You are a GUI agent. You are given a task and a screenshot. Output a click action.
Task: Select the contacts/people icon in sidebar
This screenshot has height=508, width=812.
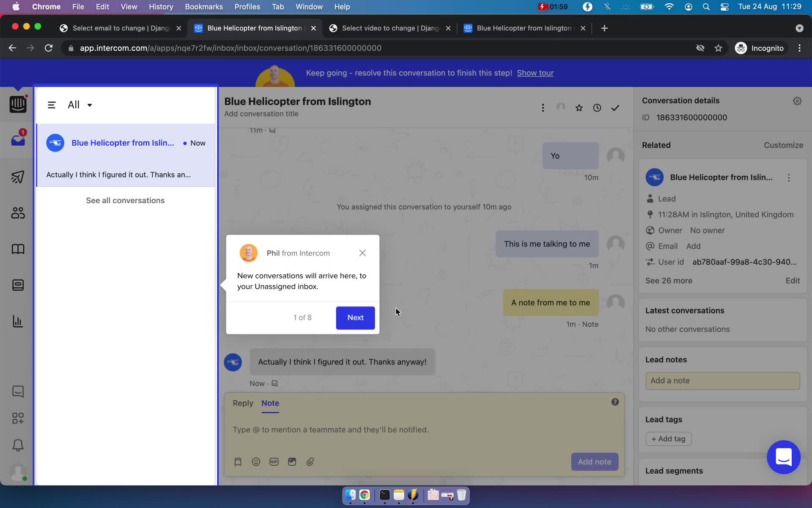[x=17, y=213]
